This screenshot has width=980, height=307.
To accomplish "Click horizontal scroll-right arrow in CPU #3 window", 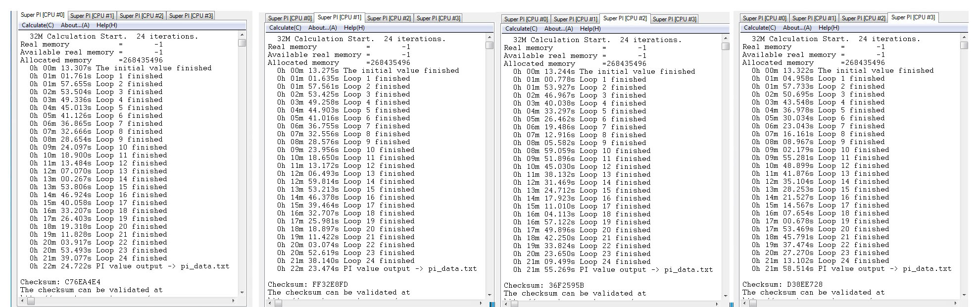I will click(x=955, y=303).
